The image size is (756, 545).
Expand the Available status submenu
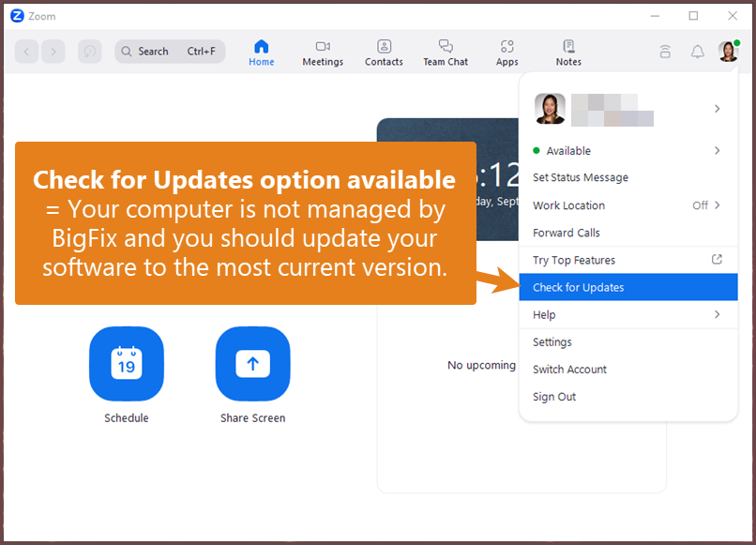(x=717, y=150)
